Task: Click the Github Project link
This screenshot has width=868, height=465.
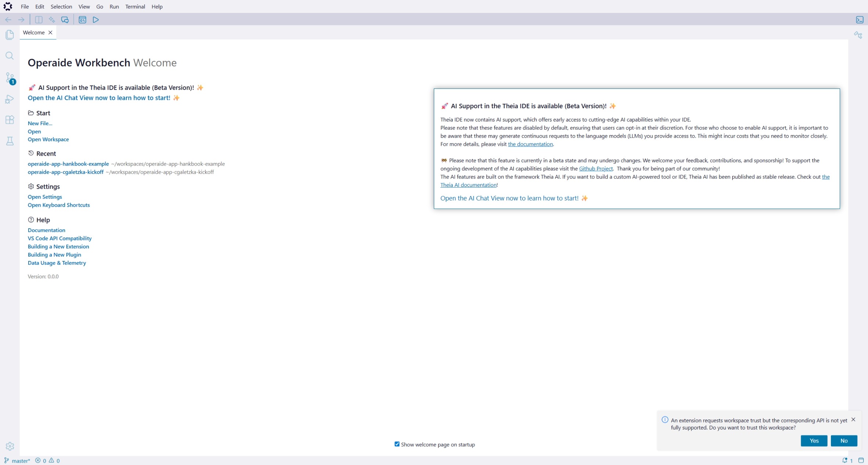Action: (x=596, y=169)
